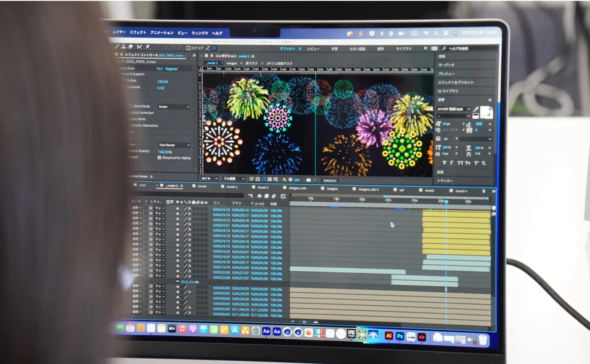Select the Puppet Pin tool
This screenshot has height=364, width=590.
[x=148, y=47]
